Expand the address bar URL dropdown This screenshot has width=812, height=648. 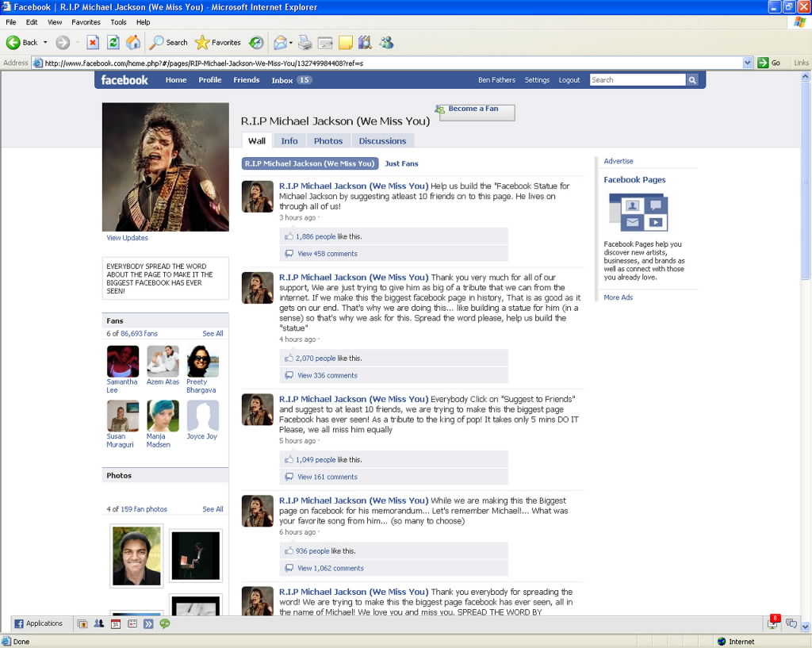point(748,63)
